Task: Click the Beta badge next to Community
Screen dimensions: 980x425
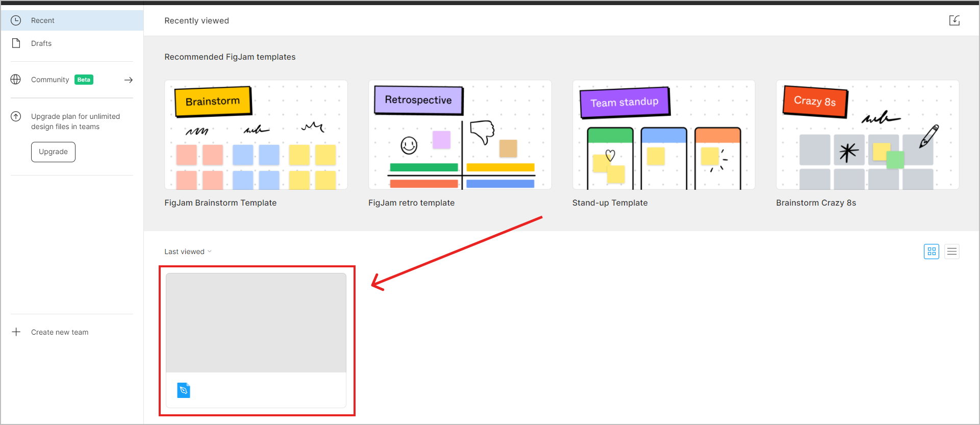Action: pos(84,80)
